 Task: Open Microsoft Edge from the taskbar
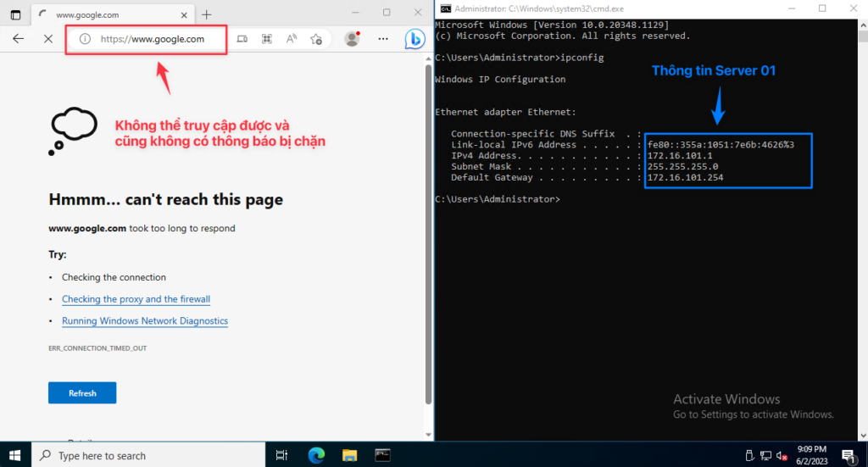pos(316,455)
